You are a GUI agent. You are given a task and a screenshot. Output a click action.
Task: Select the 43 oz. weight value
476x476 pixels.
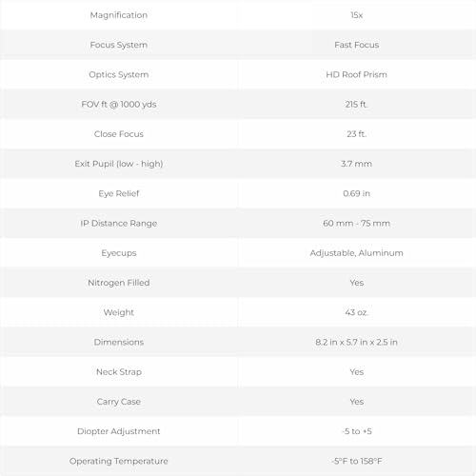356,312
